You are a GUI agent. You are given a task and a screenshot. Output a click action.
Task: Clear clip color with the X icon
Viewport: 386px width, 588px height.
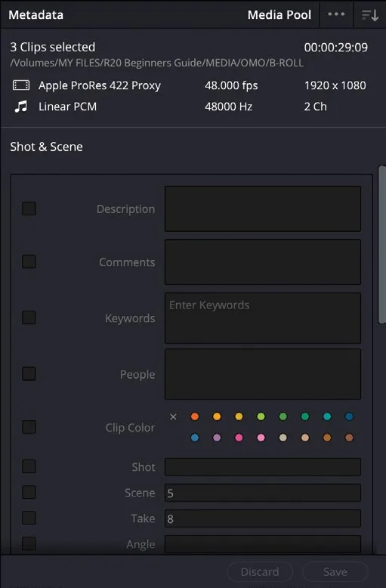tap(173, 416)
